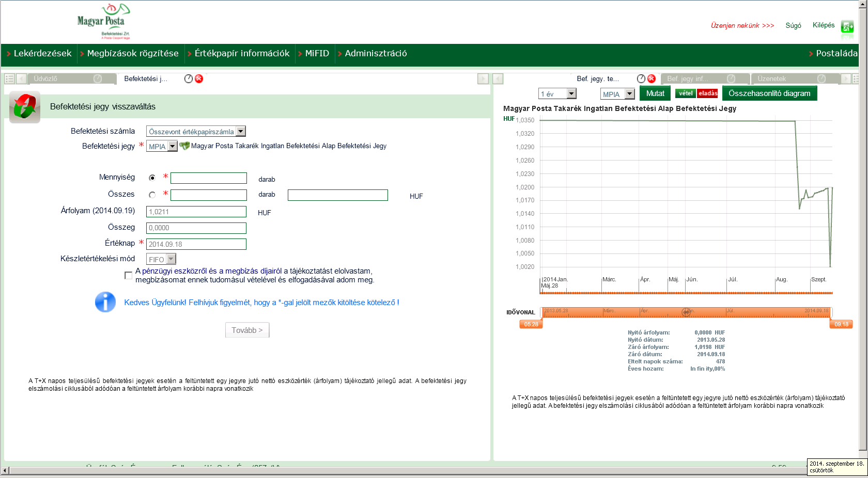868x478 pixels.
Task: Open the Súgó help link
Action: (x=793, y=25)
